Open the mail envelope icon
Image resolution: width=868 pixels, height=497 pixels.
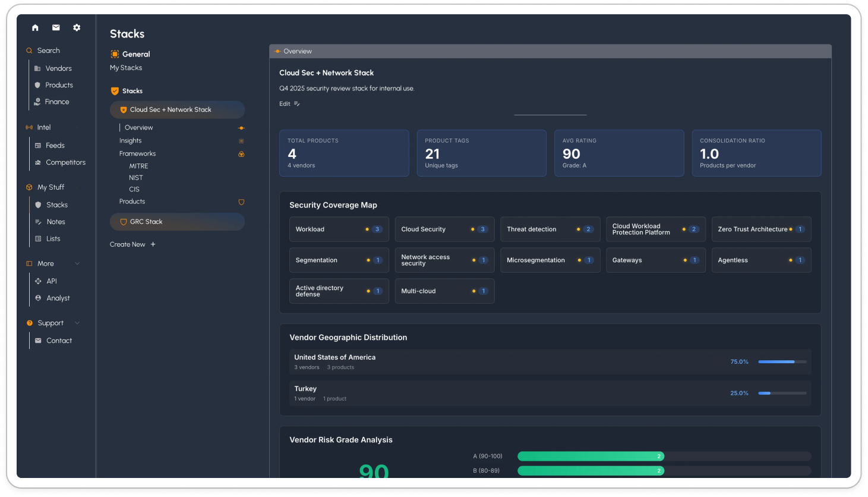(x=56, y=27)
